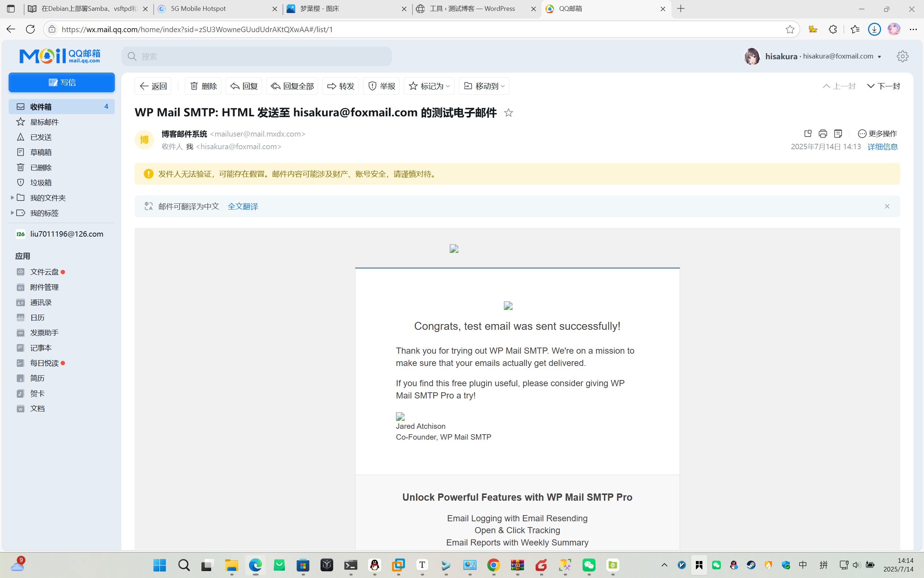
Task: Open the Windows Start menu
Action: point(160,565)
